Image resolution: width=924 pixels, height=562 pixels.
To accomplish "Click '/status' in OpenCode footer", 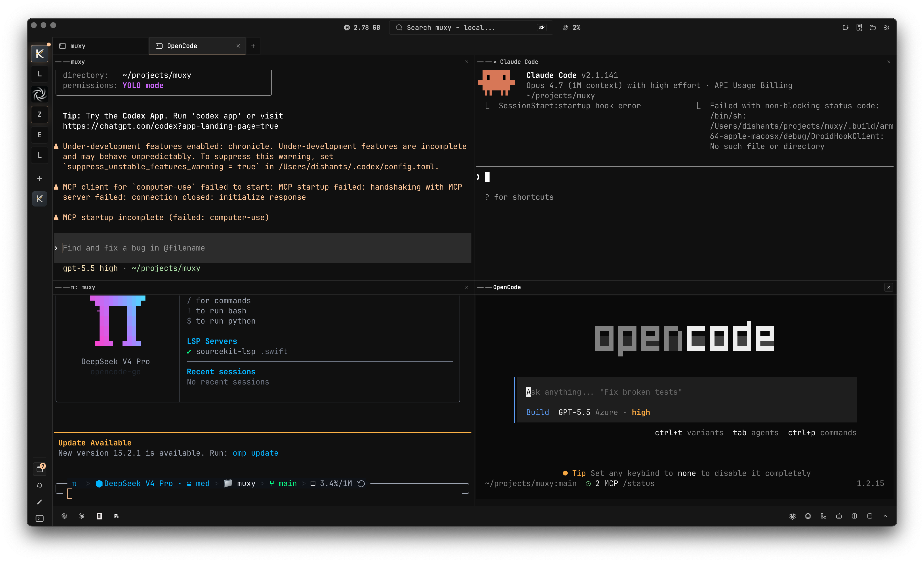I will 639,484.
